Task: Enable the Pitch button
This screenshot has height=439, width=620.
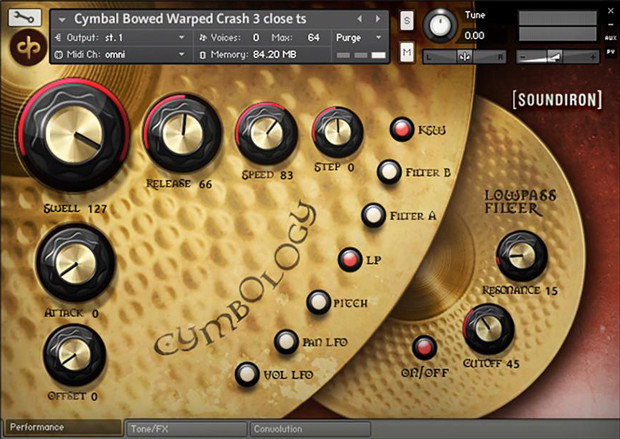Action: click(x=318, y=302)
